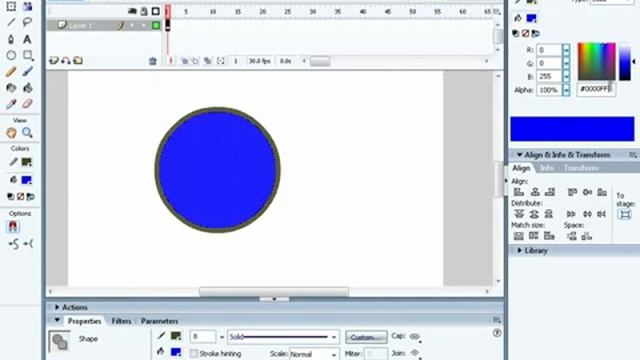This screenshot has height=360, width=640.
Task: Click Match width button
Action: (x=519, y=236)
